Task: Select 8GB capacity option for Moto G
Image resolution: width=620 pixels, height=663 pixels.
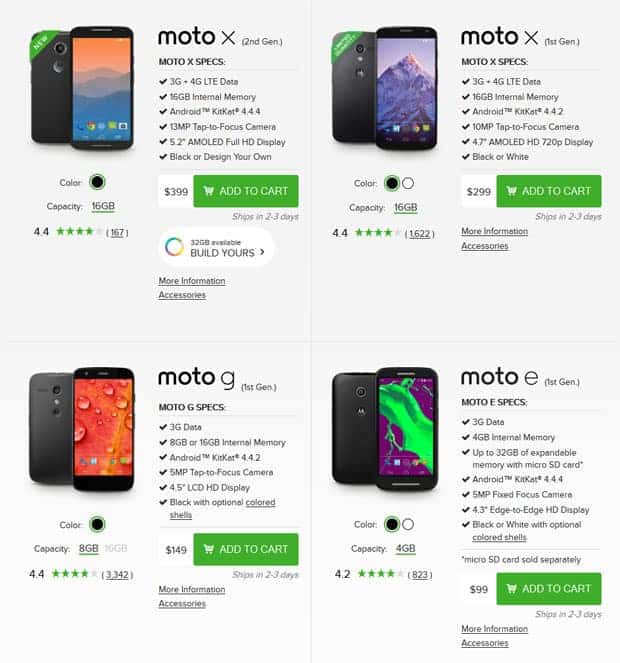Action: 89,548
